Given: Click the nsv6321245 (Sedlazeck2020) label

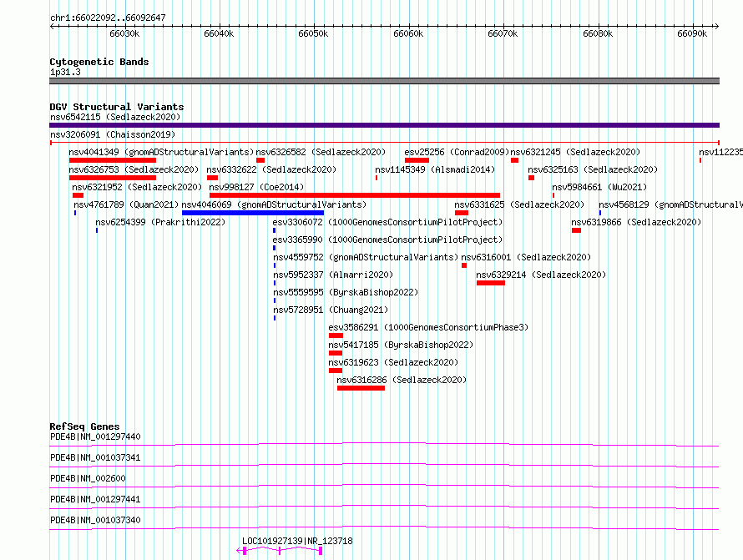Looking at the screenshot, I should coord(575,152).
